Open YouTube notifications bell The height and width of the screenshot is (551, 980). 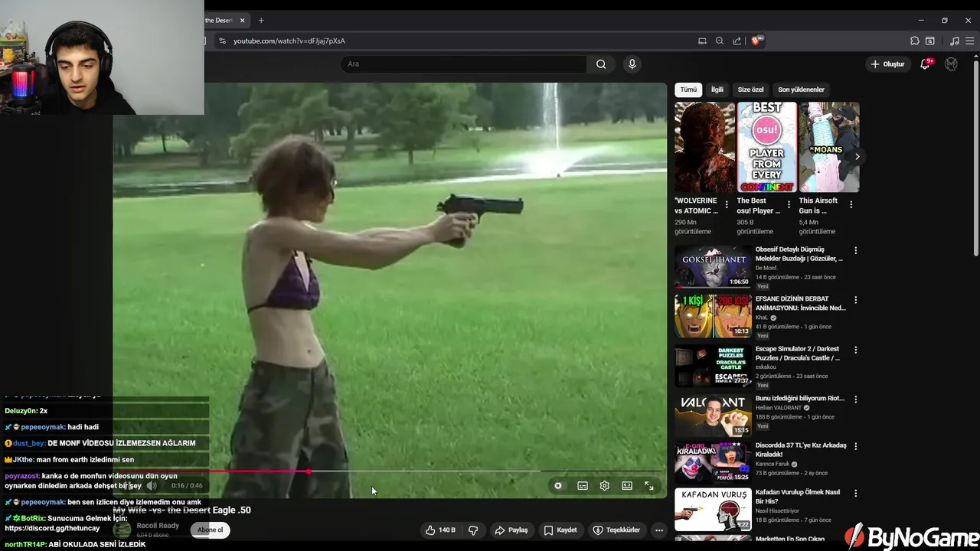pos(925,64)
